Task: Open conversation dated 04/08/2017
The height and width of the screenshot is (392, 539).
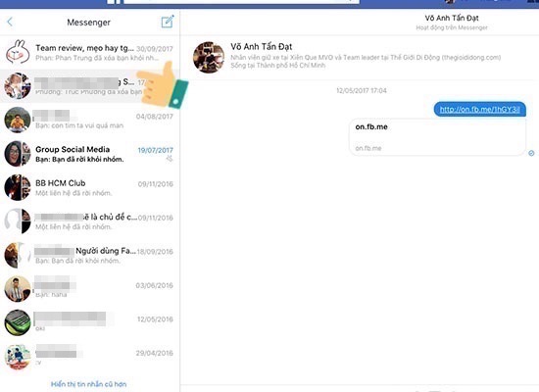Action: tap(90, 120)
